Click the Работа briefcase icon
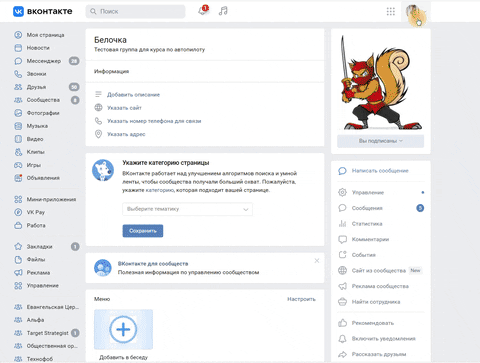Screen dimensions: 480x363 [x=18, y=225]
